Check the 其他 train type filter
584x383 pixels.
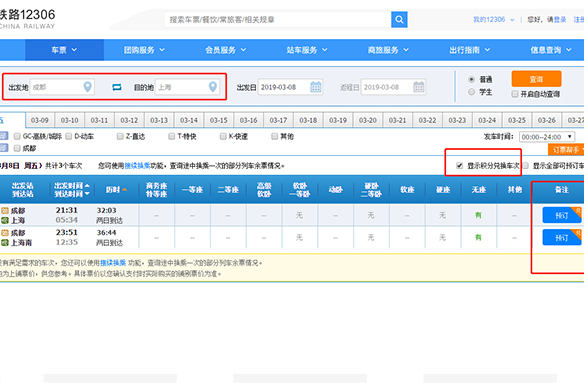tap(274, 136)
